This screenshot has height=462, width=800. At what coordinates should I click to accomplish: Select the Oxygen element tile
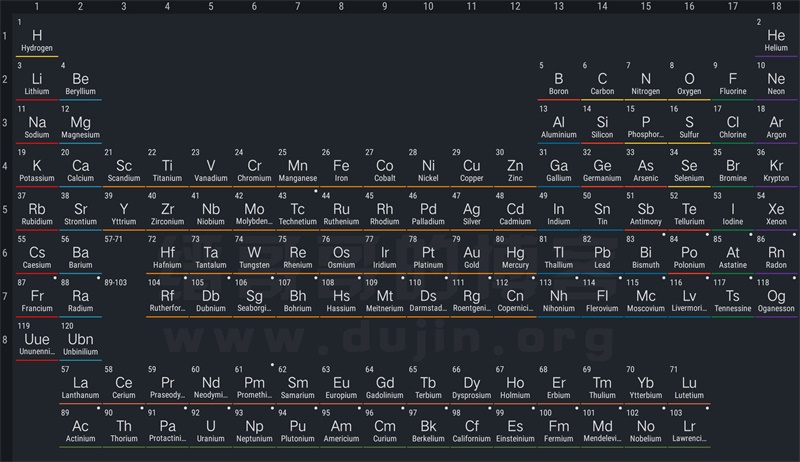(689, 80)
